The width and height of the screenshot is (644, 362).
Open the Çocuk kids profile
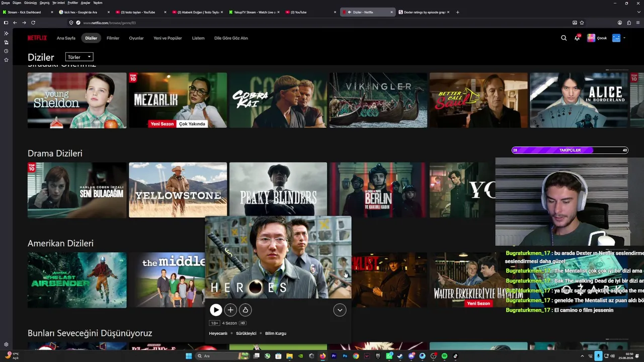597,38
